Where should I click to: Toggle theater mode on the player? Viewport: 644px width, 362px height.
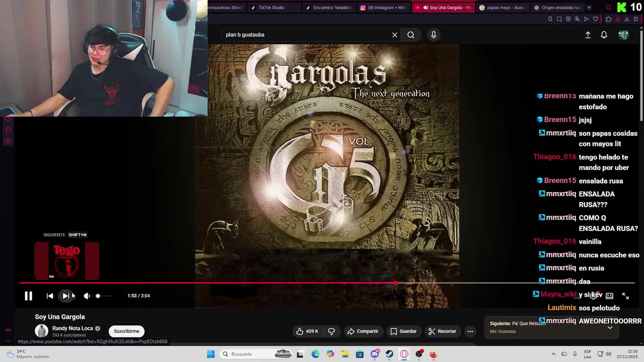coord(609,296)
